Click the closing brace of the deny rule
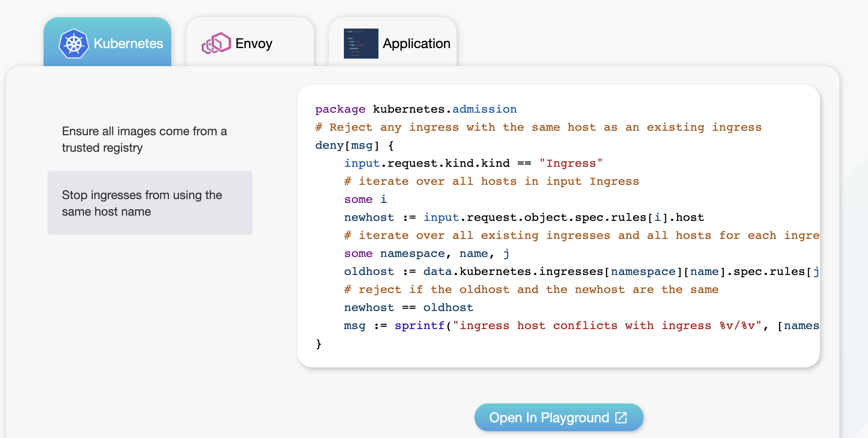The height and width of the screenshot is (438, 868). [318, 344]
